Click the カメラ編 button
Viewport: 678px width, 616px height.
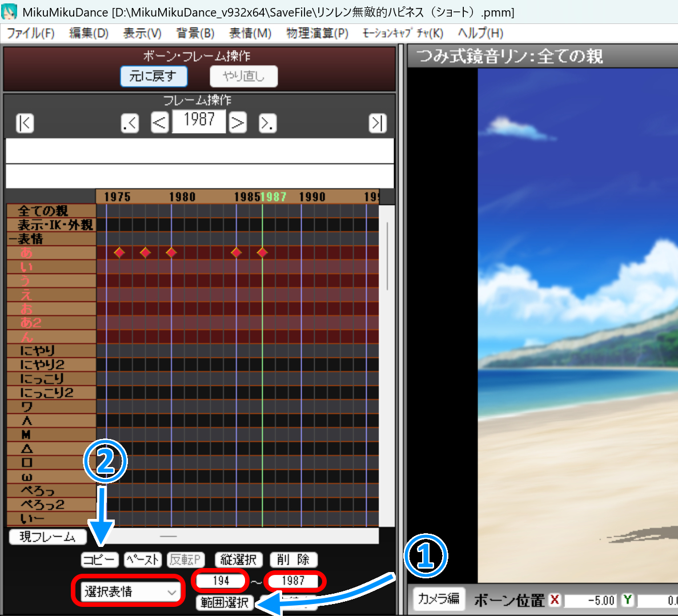tap(439, 599)
